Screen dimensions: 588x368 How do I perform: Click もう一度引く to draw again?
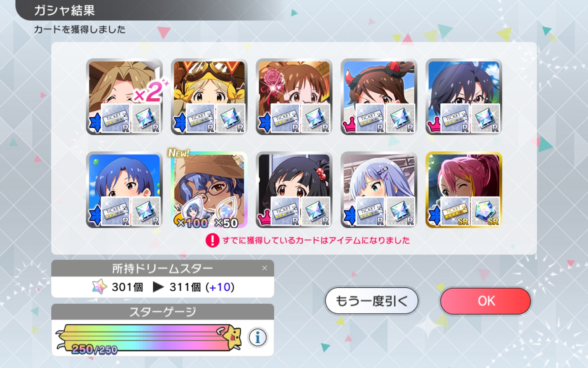coord(372,301)
